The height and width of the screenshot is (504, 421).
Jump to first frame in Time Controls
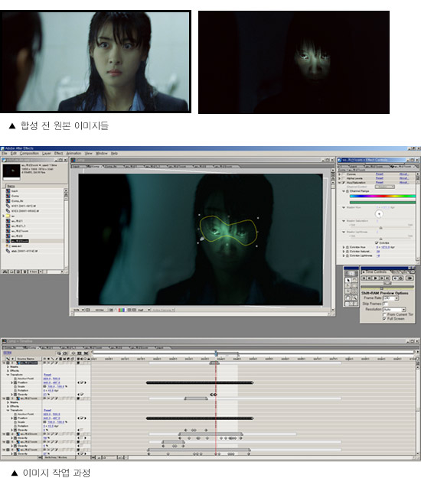point(364,278)
